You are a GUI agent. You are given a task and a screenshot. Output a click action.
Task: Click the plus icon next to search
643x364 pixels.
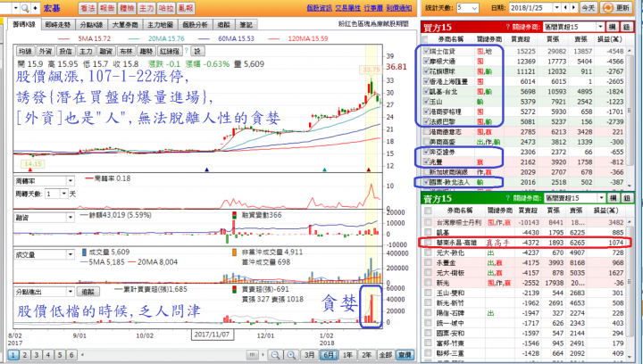point(35,8)
